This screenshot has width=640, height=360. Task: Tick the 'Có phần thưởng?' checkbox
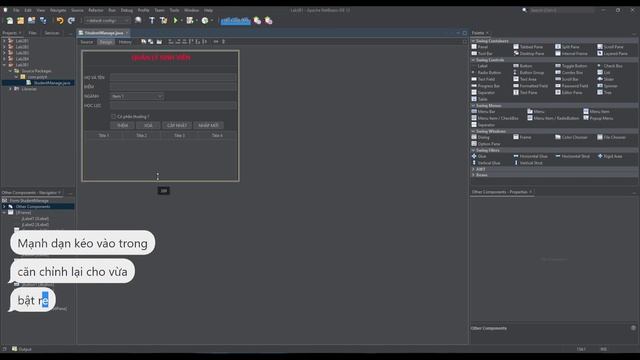point(113,117)
